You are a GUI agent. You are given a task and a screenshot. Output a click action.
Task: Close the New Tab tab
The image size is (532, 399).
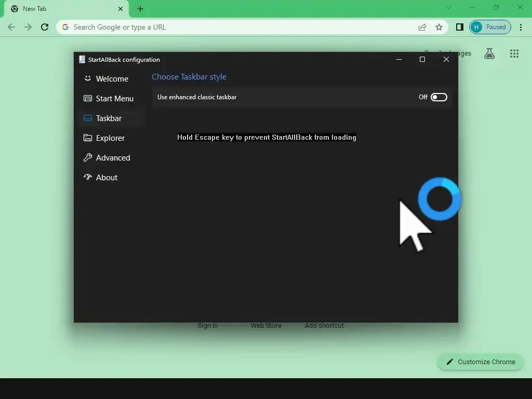click(121, 9)
